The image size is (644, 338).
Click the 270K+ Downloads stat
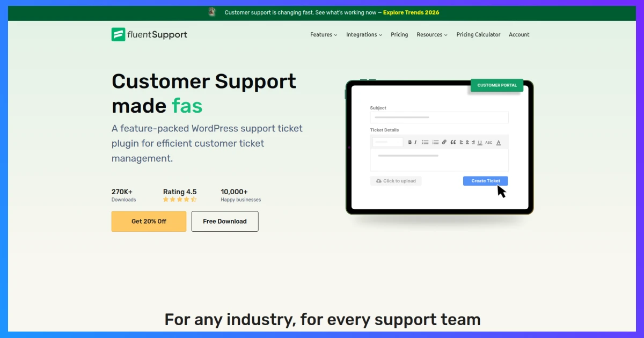[x=124, y=195]
